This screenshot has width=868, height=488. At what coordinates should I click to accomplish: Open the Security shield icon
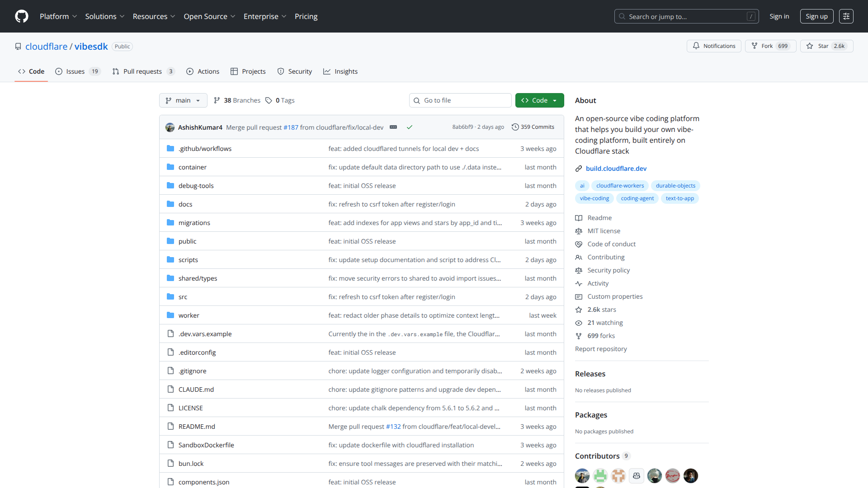coord(281,71)
